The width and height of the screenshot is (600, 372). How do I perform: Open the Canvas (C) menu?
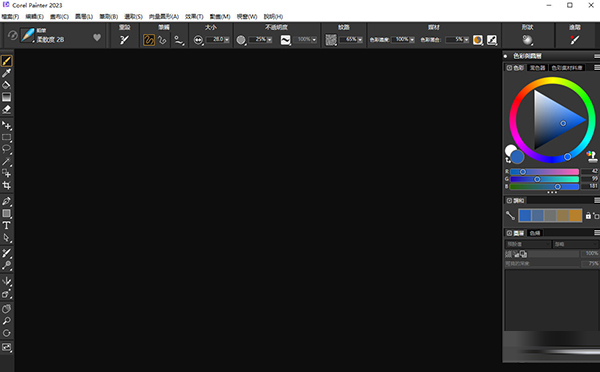59,16
